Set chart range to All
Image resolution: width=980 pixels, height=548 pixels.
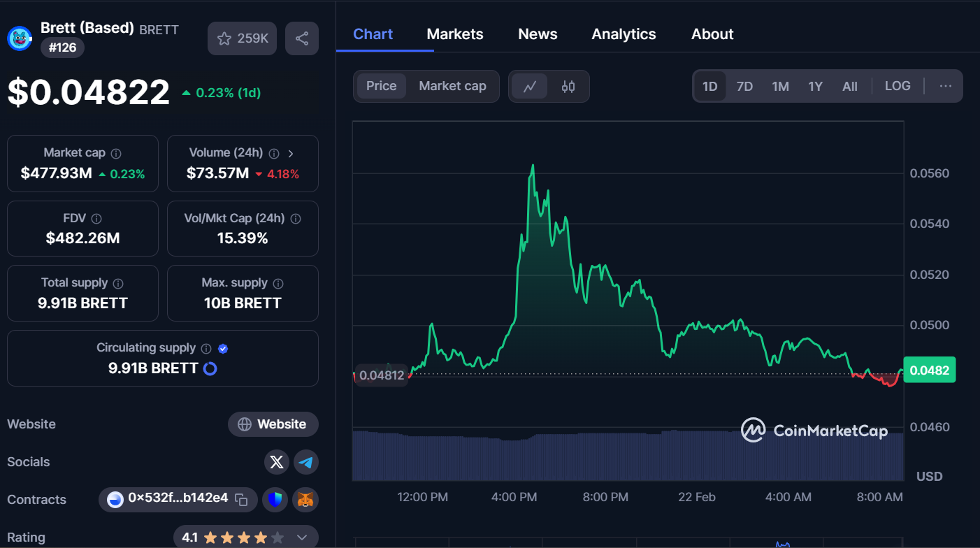point(850,87)
